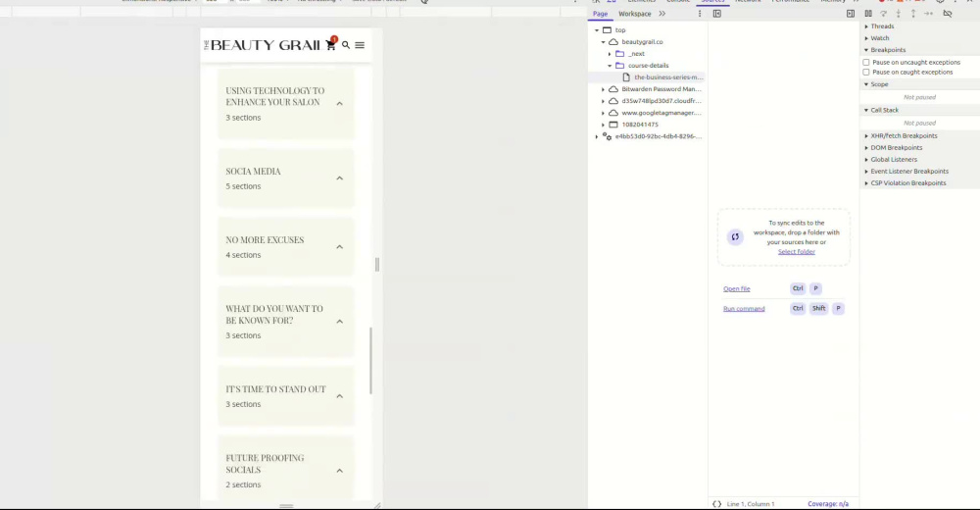Click the cloud icon beside d35w748lpd30d7.cloudfront
Image resolution: width=980 pixels, height=510 pixels.
(613, 101)
